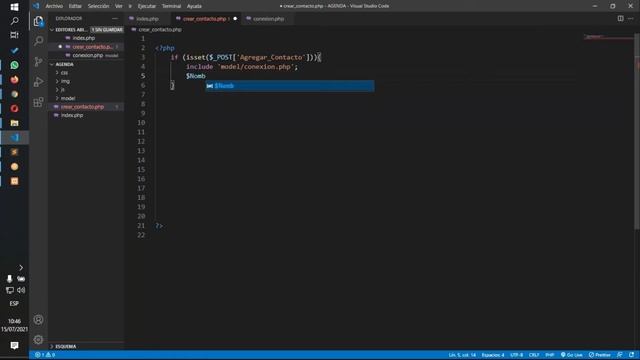Image resolution: width=640 pixels, height=360 pixels.
Task: Expand the css folder
Action: [64, 73]
